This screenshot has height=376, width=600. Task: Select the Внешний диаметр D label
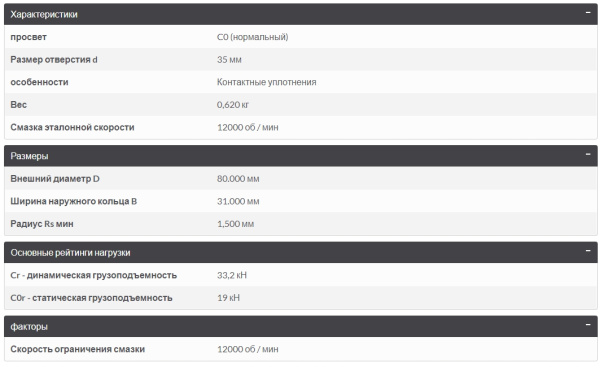click(x=55, y=179)
